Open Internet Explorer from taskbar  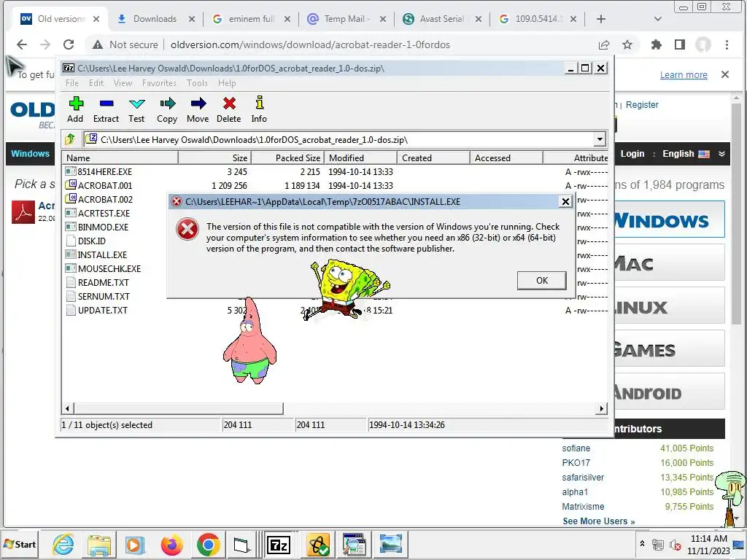click(x=63, y=544)
